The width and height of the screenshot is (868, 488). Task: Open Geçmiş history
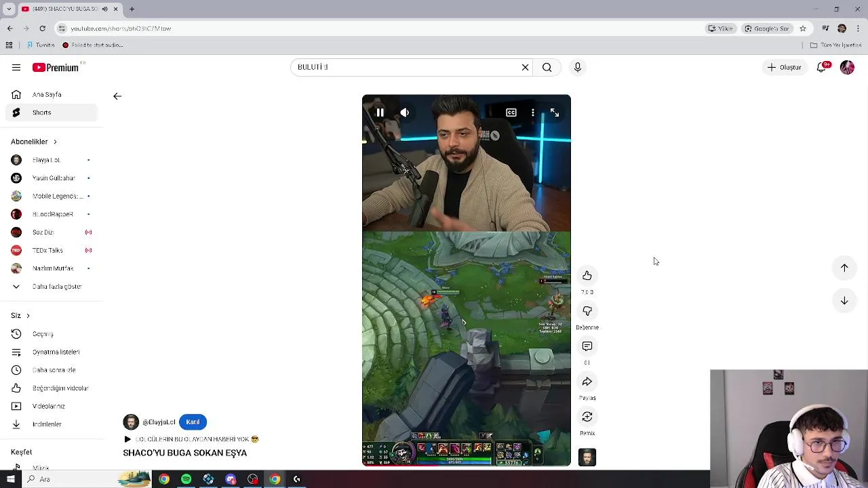point(52,334)
